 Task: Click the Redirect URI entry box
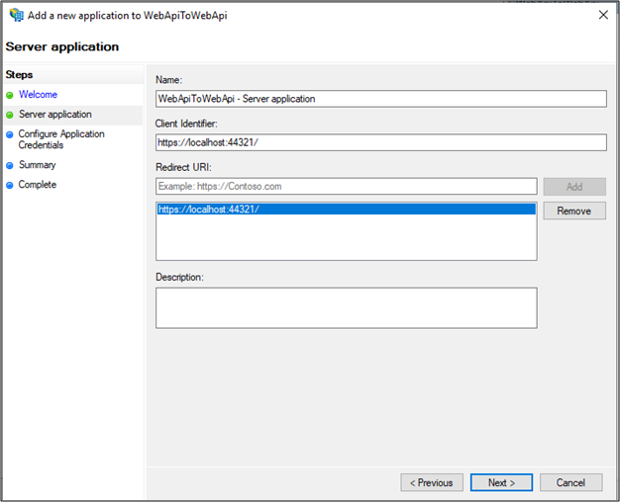[346, 186]
